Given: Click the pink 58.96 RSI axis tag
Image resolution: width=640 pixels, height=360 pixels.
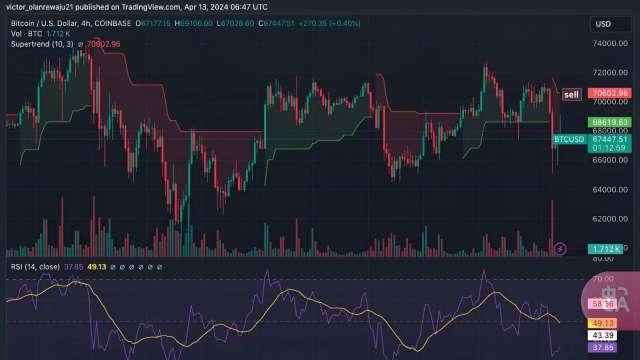Looking at the screenshot, I should [x=603, y=304].
